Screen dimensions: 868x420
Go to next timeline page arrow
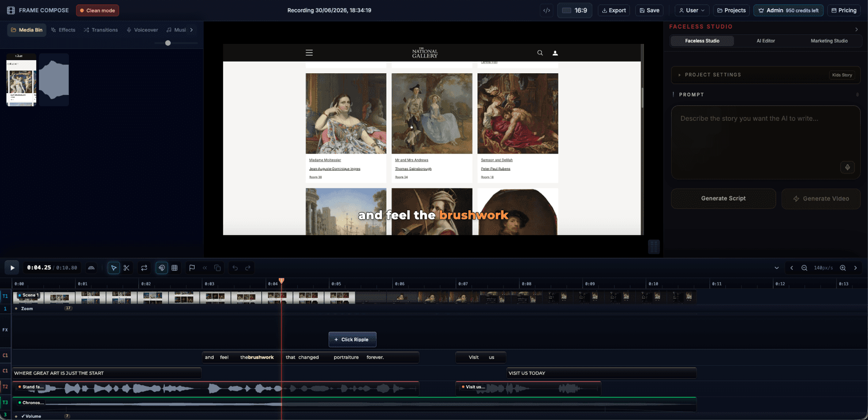pyautogui.click(x=856, y=268)
